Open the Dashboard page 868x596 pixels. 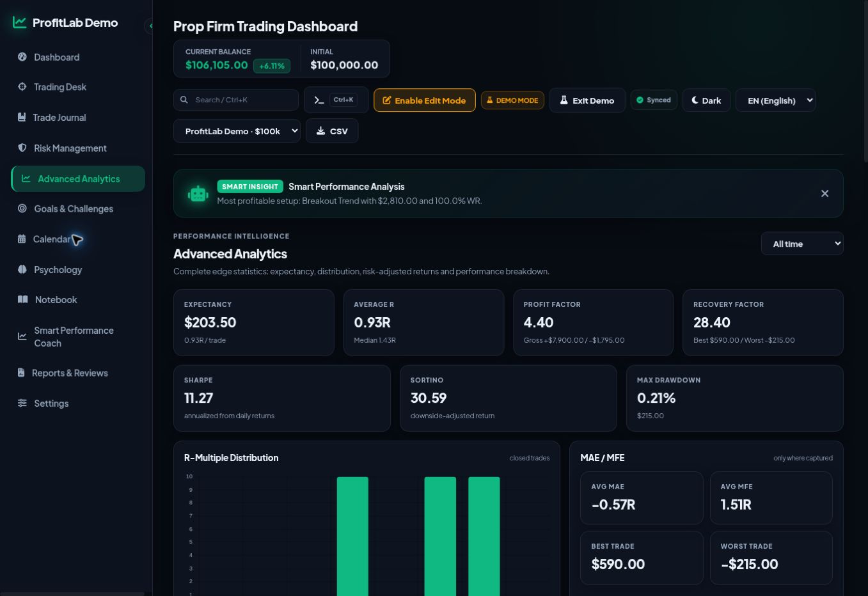point(78,57)
